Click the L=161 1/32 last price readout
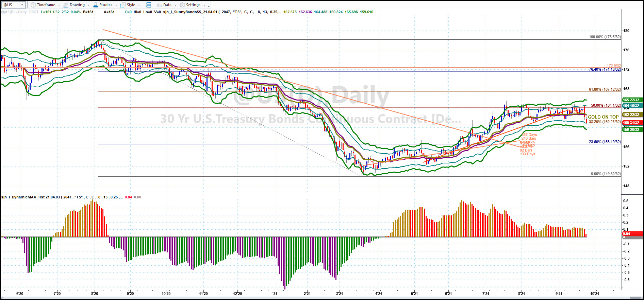644x300 pixels. coord(50,12)
